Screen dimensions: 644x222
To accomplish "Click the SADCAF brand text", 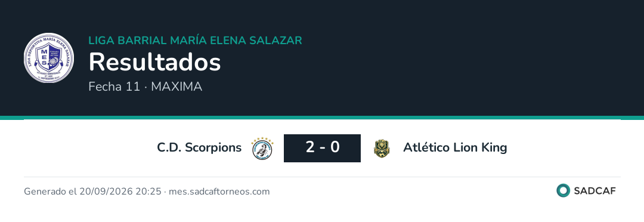I will click(595, 191).
